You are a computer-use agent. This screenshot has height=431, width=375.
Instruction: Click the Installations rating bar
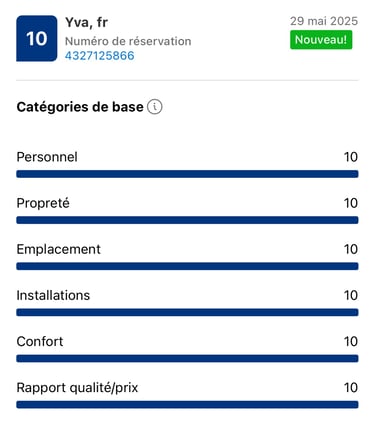[187, 312]
